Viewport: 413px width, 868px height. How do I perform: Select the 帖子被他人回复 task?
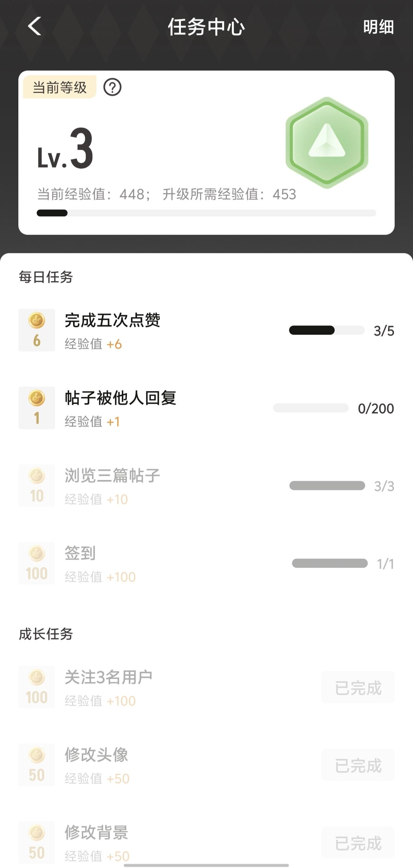coord(120,398)
